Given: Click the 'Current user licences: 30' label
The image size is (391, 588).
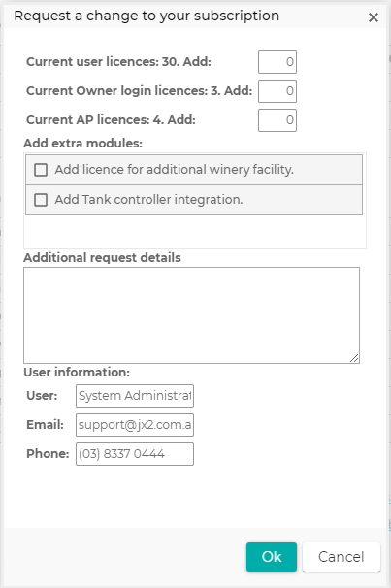Looking at the screenshot, I should point(118,61).
